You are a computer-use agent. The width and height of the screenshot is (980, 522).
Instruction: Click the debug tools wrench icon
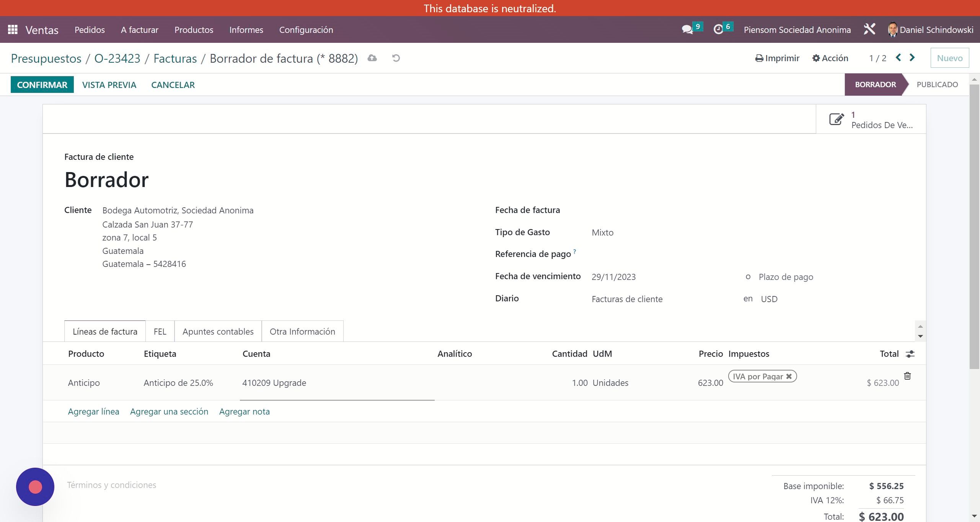(869, 29)
